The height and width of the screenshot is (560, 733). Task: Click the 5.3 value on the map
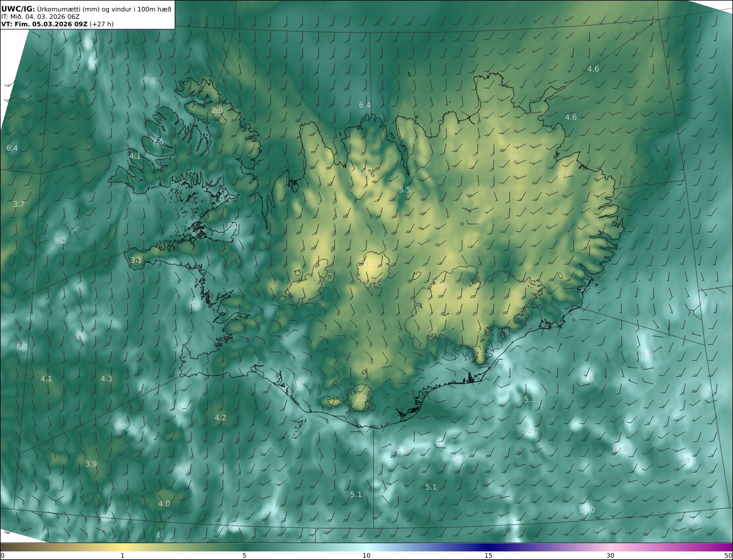[530, 400]
